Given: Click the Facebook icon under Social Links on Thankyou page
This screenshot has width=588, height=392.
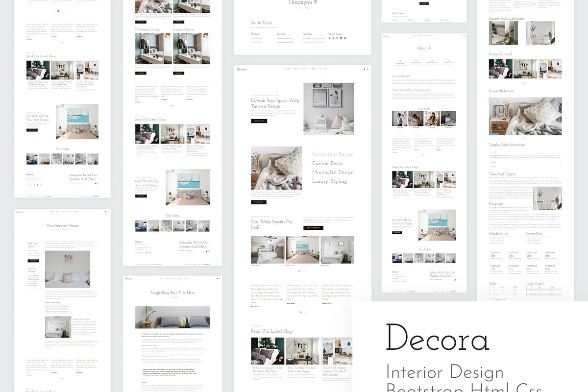Looking at the screenshot, I should [x=329, y=38].
